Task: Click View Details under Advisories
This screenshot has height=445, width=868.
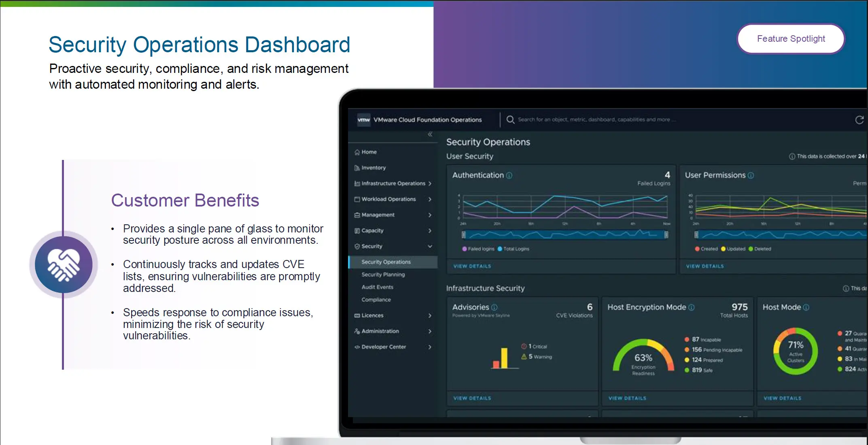Action: (x=472, y=398)
